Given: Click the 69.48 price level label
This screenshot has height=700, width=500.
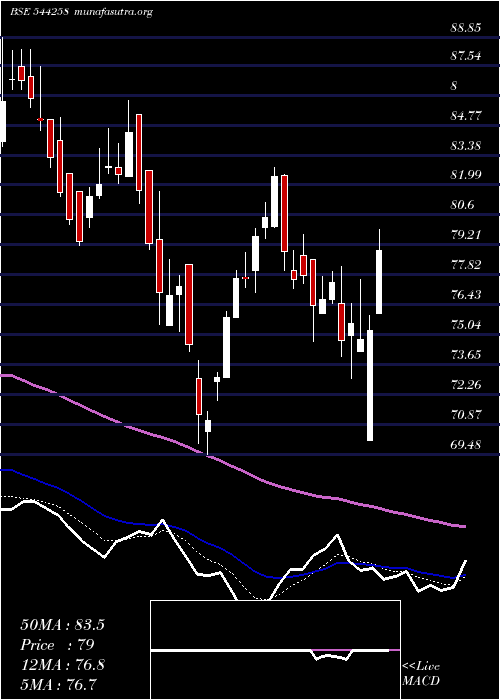Looking at the screenshot, I should (x=466, y=444).
